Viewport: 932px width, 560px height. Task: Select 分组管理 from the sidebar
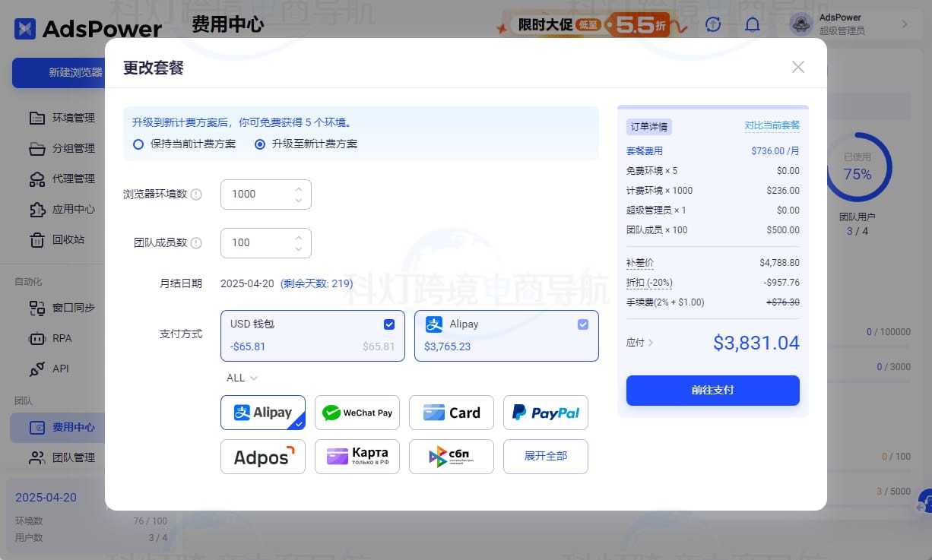70,148
